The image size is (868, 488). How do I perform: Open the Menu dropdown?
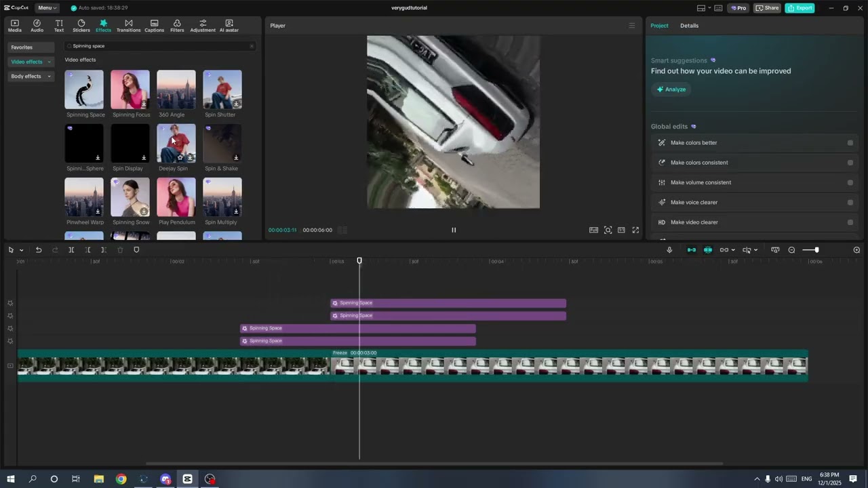(x=47, y=7)
